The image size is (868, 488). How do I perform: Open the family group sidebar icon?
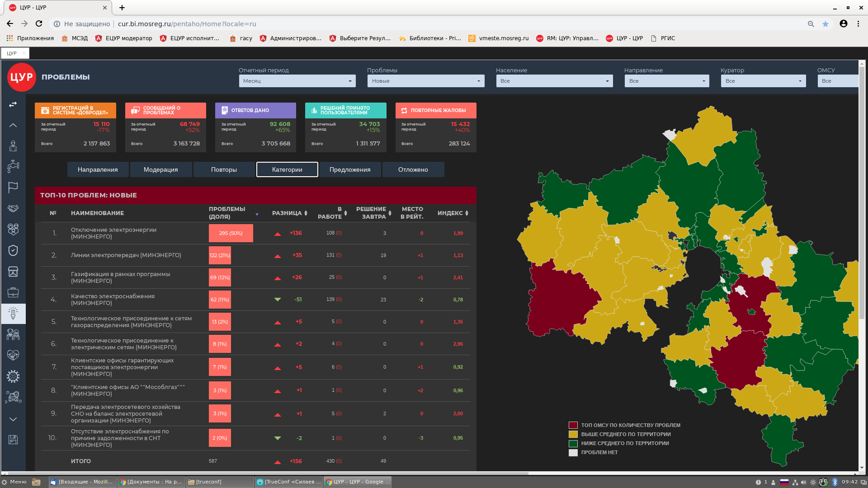[x=13, y=334]
